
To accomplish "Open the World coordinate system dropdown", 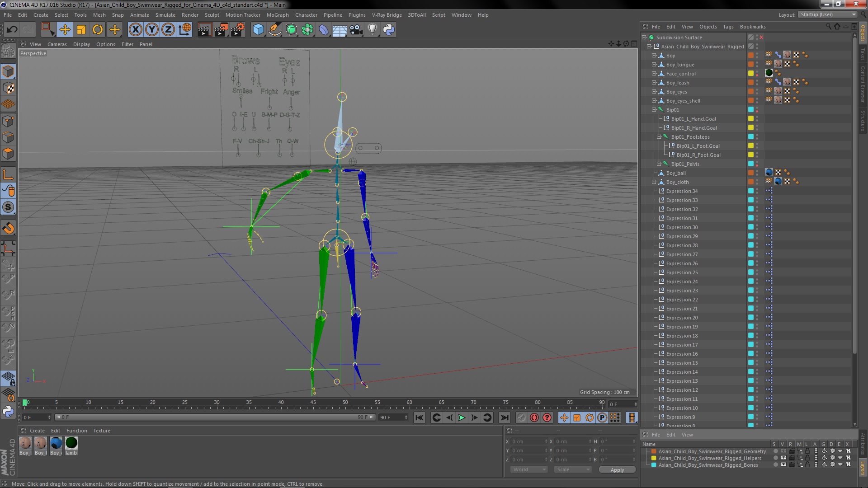I will pyautogui.click(x=528, y=469).
